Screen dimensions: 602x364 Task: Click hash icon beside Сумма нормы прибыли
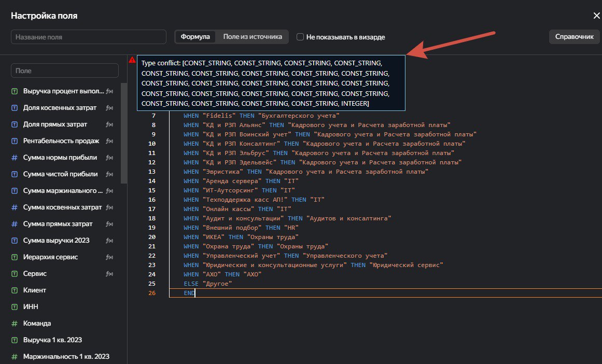point(15,158)
